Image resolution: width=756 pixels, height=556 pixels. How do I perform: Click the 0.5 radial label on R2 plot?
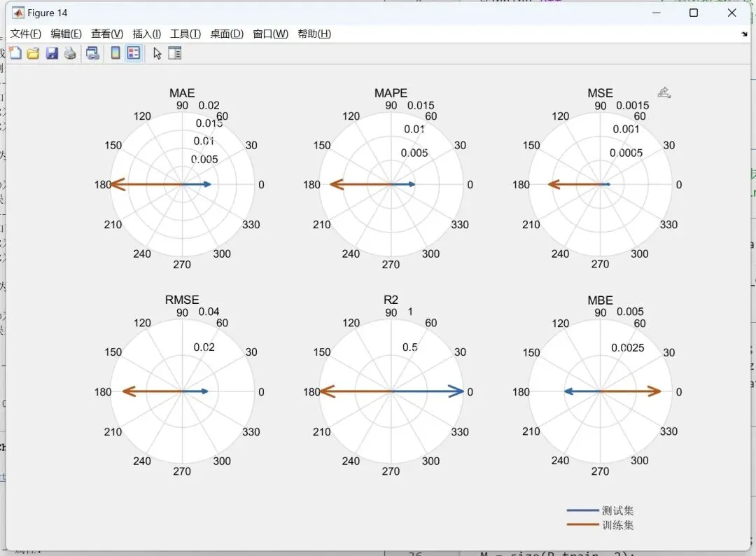tap(409, 347)
